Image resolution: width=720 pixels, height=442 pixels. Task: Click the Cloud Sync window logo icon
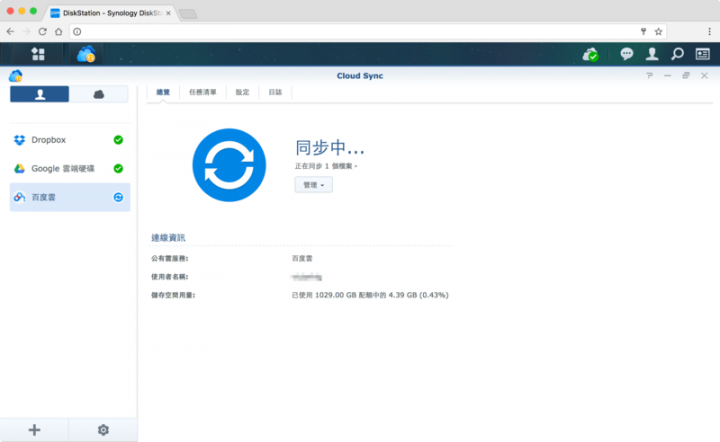point(16,76)
